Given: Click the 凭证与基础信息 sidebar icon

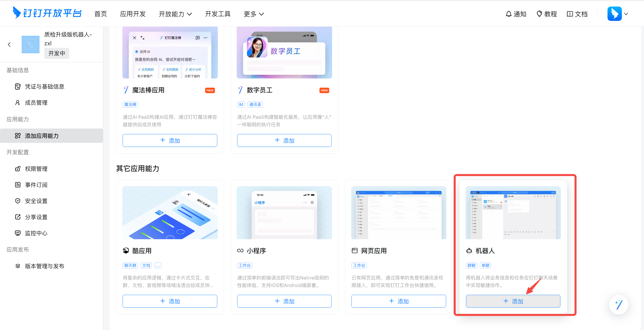Looking at the screenshot, I should 18,87.
